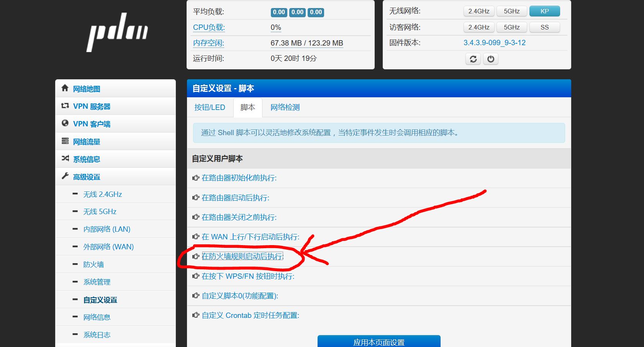Open 防火墙 submenu item in sidebar
The image size is (644, 347).
click(x=93, y=264)
